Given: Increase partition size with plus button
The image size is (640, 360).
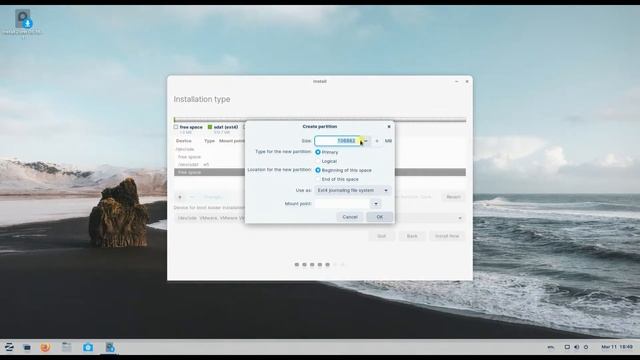Looking at the screenshot, I should coord(377,141).
